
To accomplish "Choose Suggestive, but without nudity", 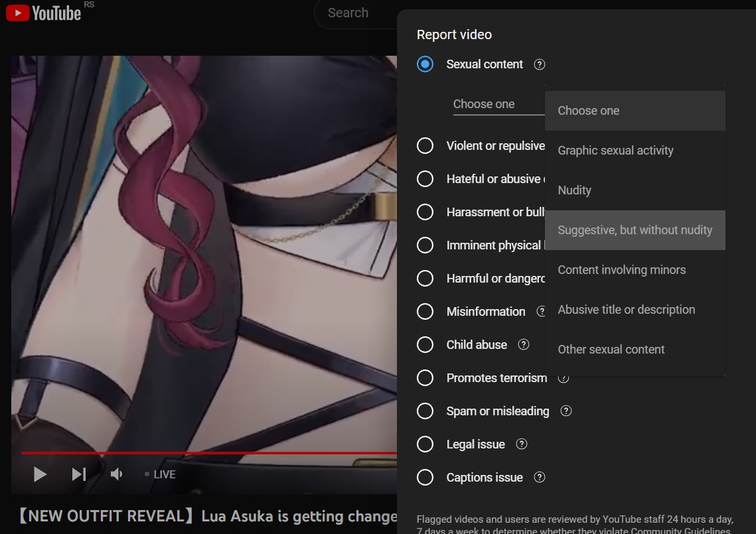I will pyautogui.click(x=635, y=230).
